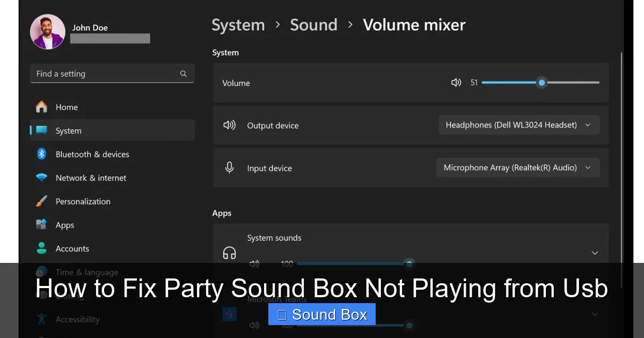This screenshot has width=644, height=338.
Task: Go to System via the breadcrumb
Action: coord(238,25)
